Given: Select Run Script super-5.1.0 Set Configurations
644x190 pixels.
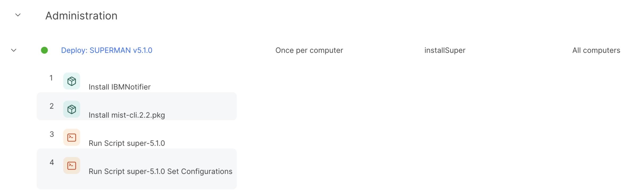Looking at the screenshot, I should click(x=160, y=171).
